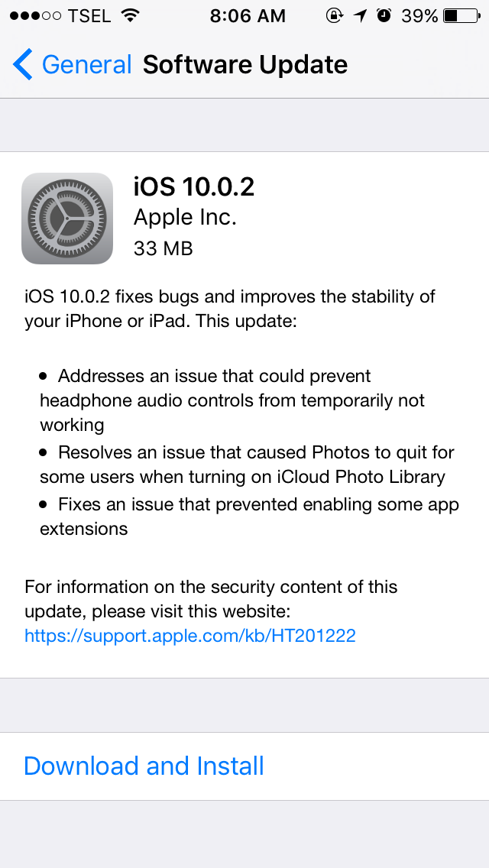Tap the back chevron arrow icon
The image size is (489, 868).
pyautogui.click(x=22, y=64)
